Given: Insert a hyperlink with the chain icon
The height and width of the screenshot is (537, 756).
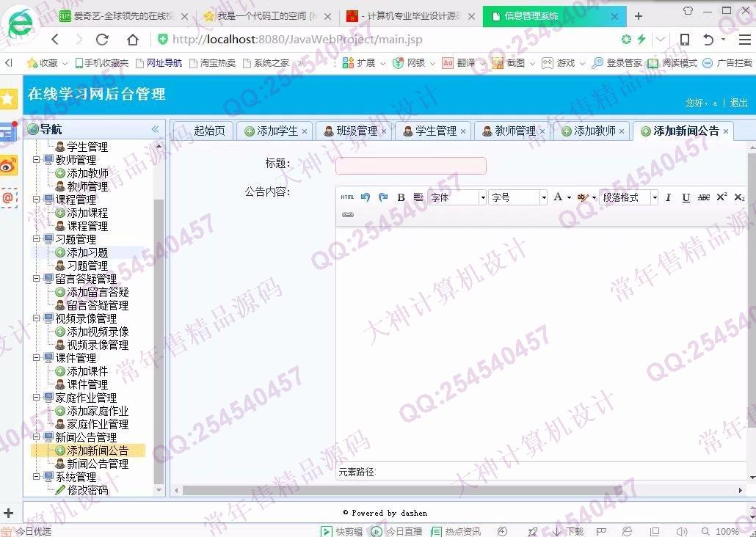Looking at the screenshot, I should [x=348, y=214].
